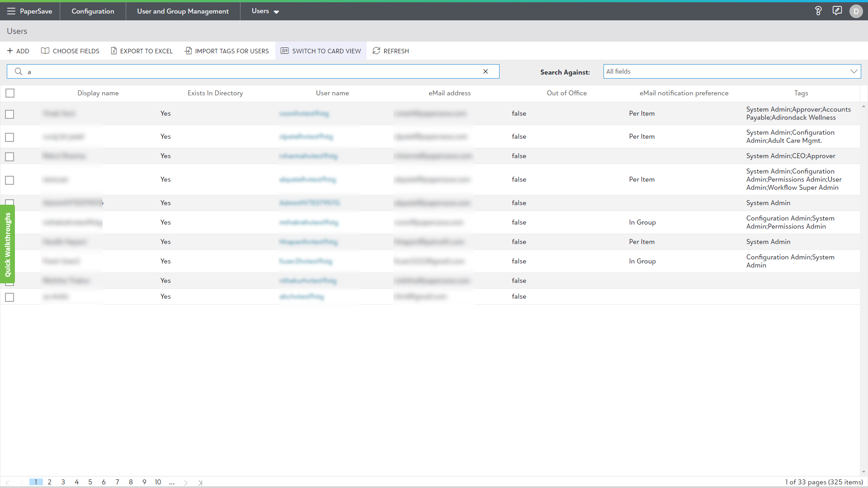
Task: Click Import Tags for Users button
Action: (x=226, y=51)
